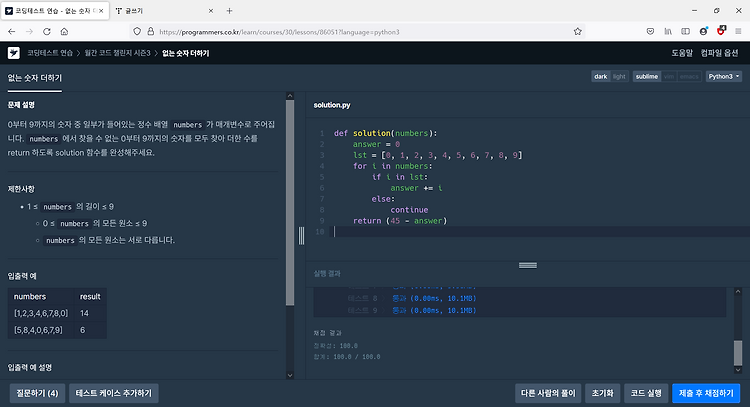Open the 월간 코드 챌린지 시즌3 breadcrumb
The width and height of the screenshot is (750, 407).
[x=117, y=53]
